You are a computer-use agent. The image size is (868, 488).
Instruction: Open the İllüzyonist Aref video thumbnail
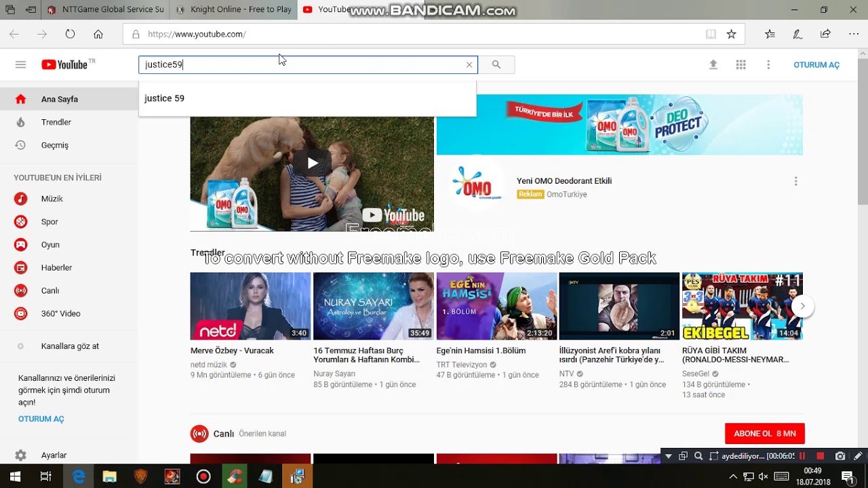click(x=619, y=306)
